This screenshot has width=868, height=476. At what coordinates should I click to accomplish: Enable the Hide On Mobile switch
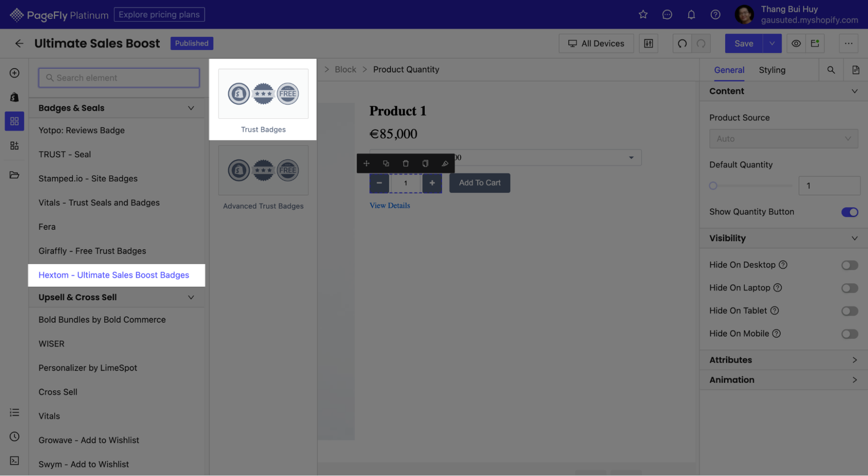849,334
